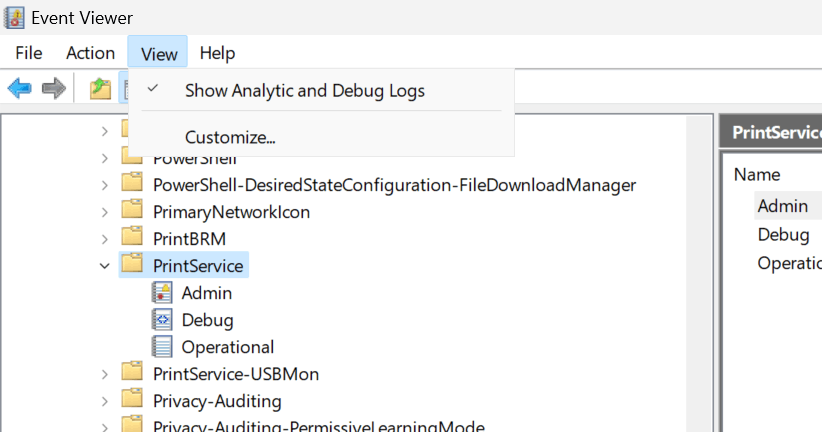Click the Up one level folder icon

100,88
